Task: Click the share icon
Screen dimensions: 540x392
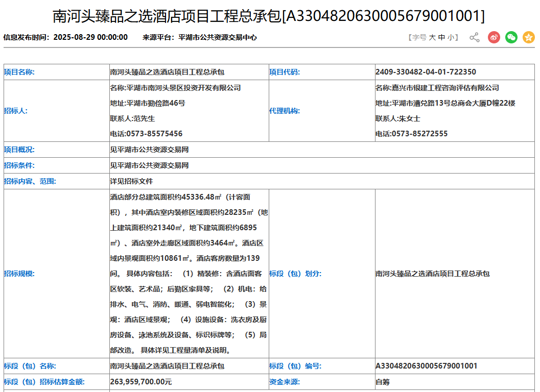Action: click(x=475, y=37)
